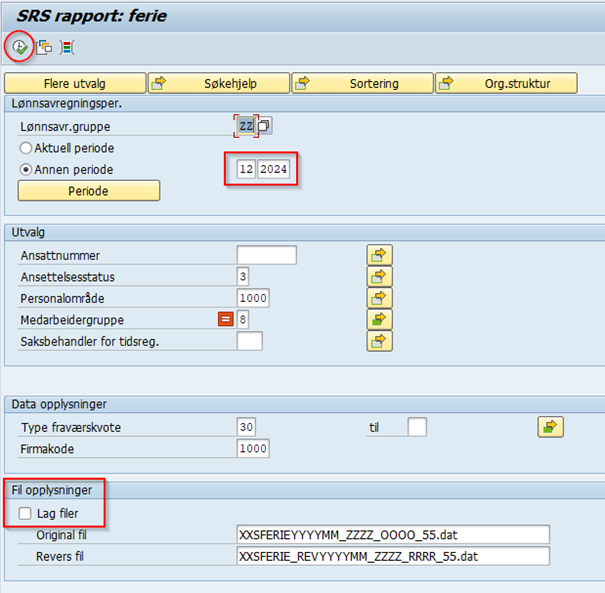Open Søkehjelp button
This screenshot has height=593, width=605.
tap(219, 83)
